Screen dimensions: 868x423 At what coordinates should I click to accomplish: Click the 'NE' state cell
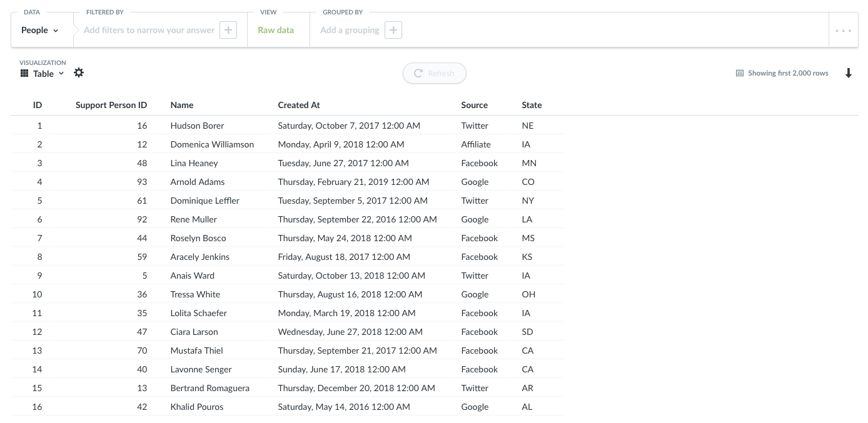pos(528,126)
